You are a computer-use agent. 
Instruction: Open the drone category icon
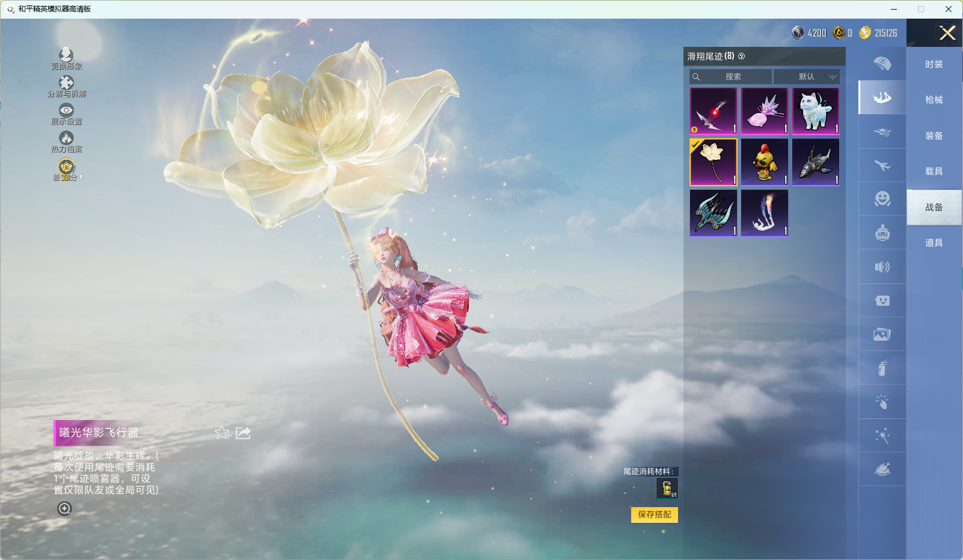pos(882,131)
